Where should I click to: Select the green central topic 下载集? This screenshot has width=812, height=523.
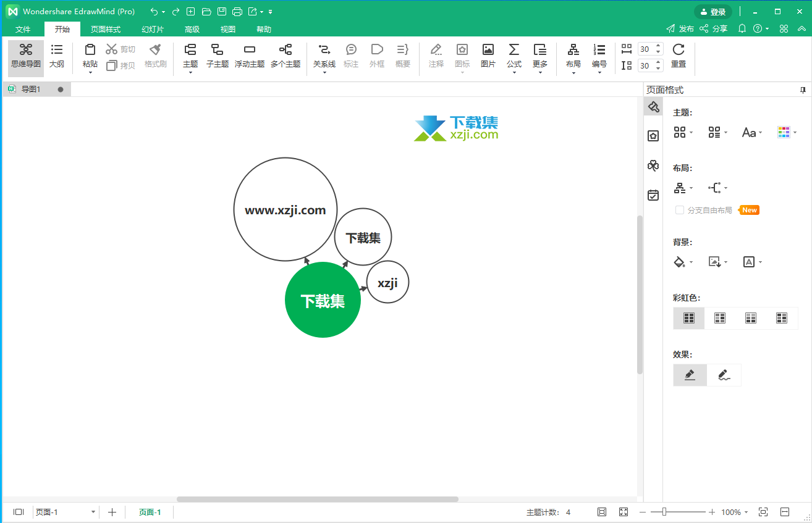(323, 300)
